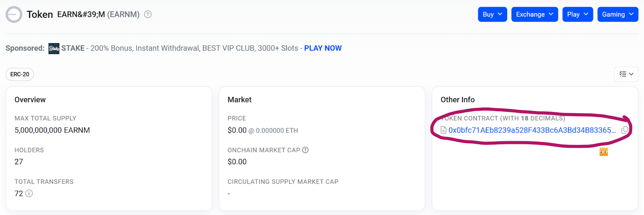Copy the token contract address
Viewport: 644px width, 215px height.
point(625,130)
